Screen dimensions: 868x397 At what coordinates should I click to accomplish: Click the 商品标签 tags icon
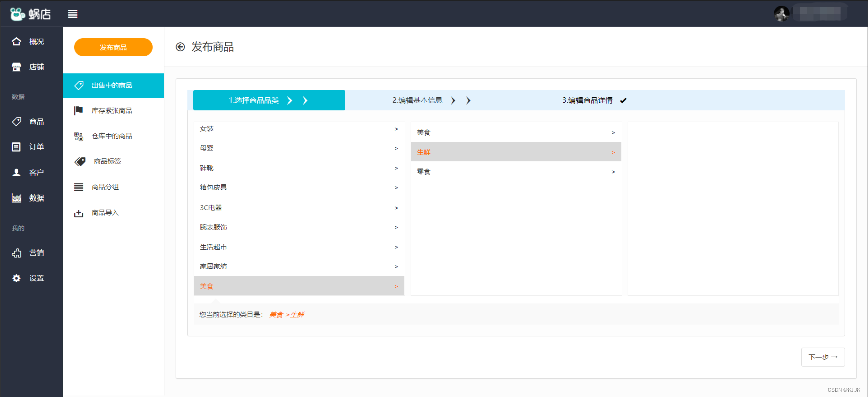coord(80,161)
